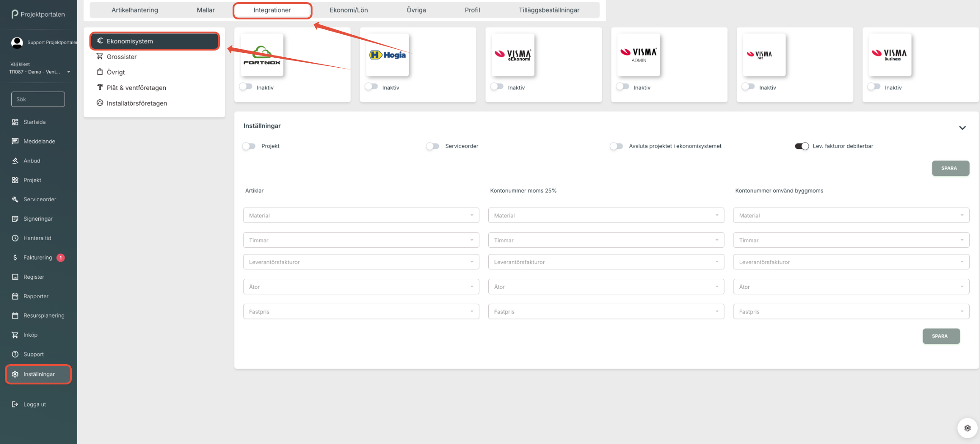The width and height of the screenshot is (980, 444).
Task: Click the Installatörsföretagen icon
Action: [100, 103]
